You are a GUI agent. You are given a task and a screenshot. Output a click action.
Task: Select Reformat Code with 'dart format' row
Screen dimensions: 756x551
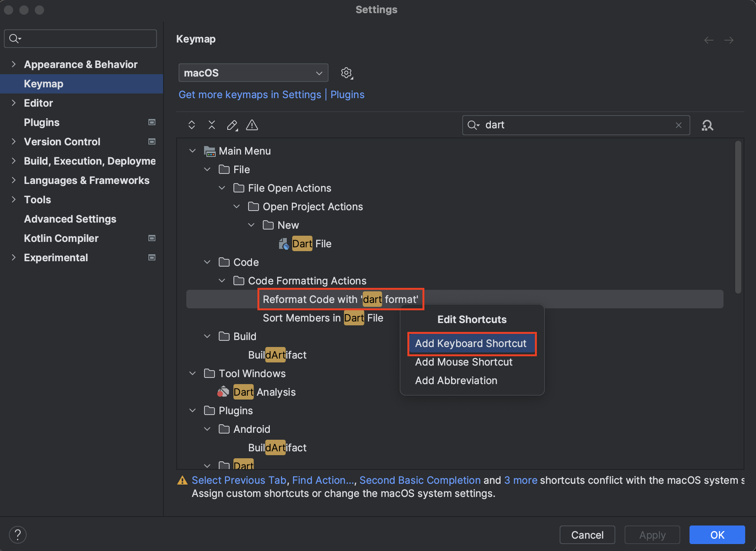pyautogui.click(x=455, y=299)
